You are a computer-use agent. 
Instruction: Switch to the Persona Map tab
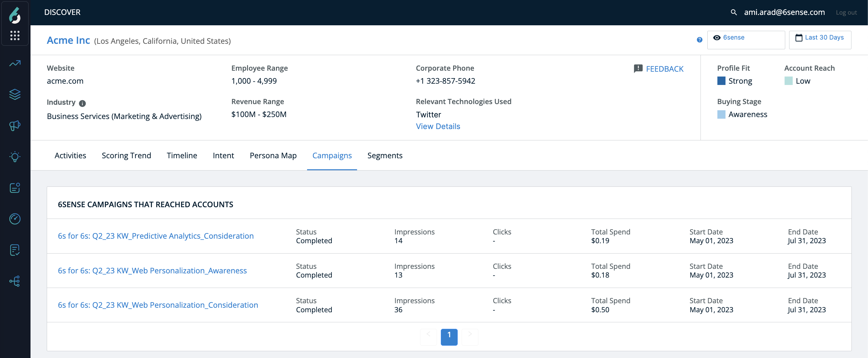[x=273, y=155]
